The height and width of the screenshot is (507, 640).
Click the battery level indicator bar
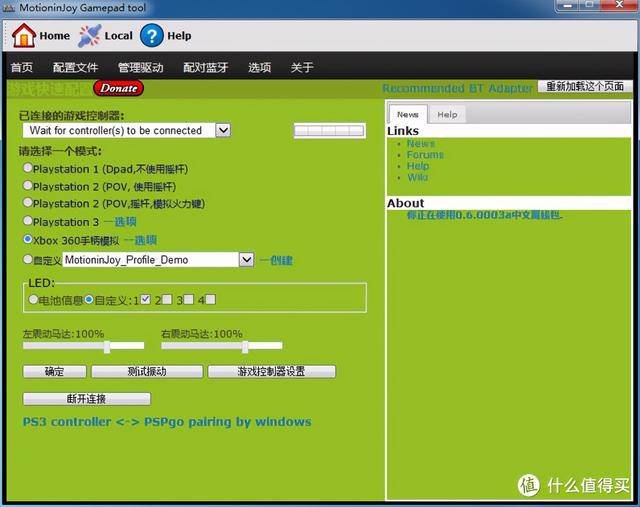click(x=329, y=131)
